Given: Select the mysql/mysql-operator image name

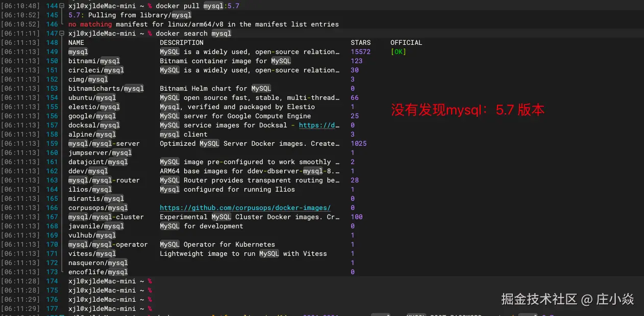Looking at the screenshot, I should (108, 245).
